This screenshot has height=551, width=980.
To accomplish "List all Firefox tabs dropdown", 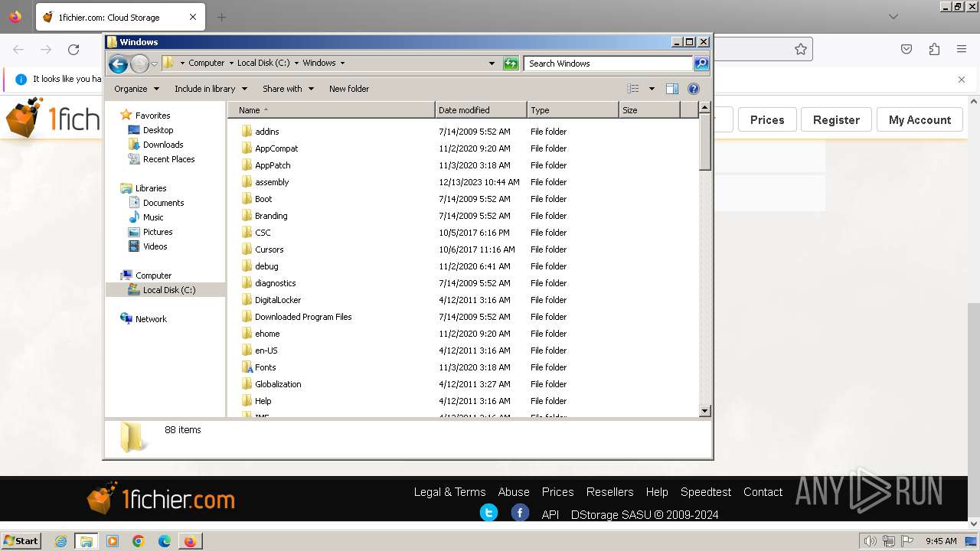I will [893, 17].
